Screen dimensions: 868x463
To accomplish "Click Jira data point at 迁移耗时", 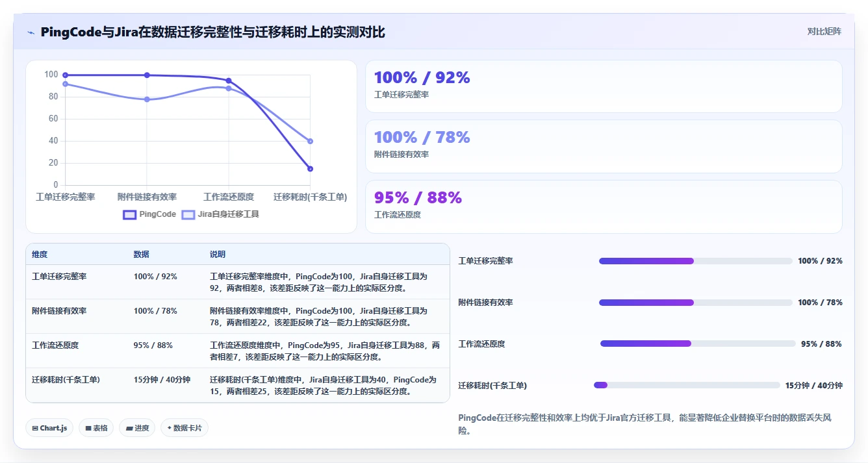I will 310,141.
